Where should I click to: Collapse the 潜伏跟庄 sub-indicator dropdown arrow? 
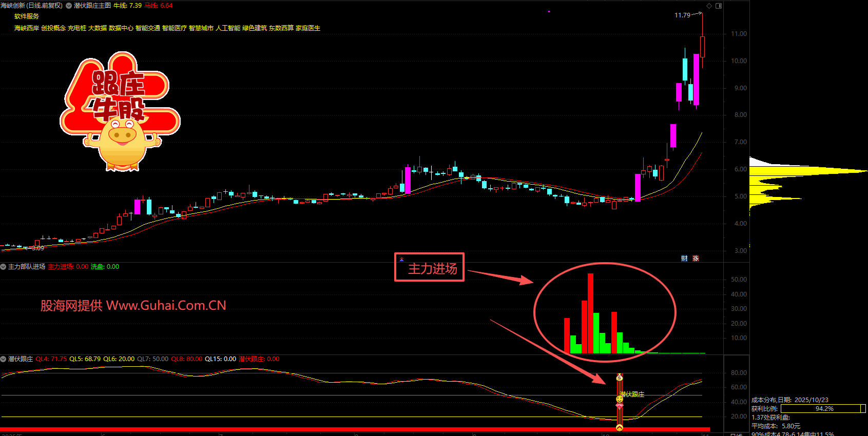tap(4, 359)
